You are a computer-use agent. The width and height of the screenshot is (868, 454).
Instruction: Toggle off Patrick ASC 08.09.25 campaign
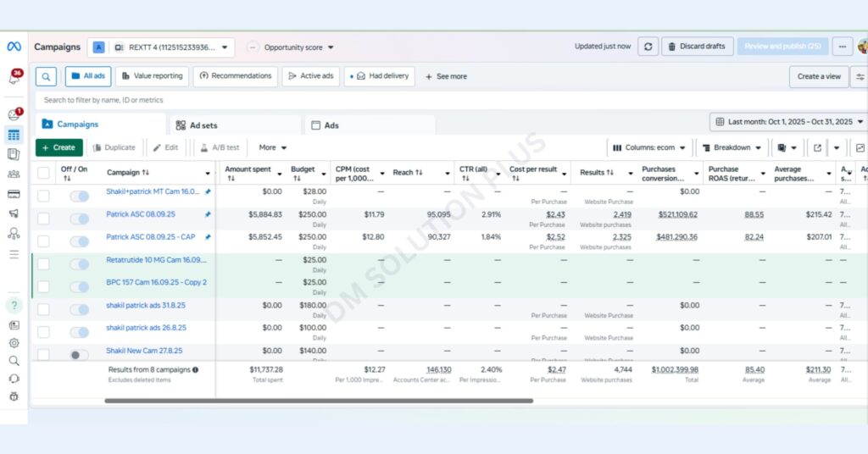click(x=79, y=219)
